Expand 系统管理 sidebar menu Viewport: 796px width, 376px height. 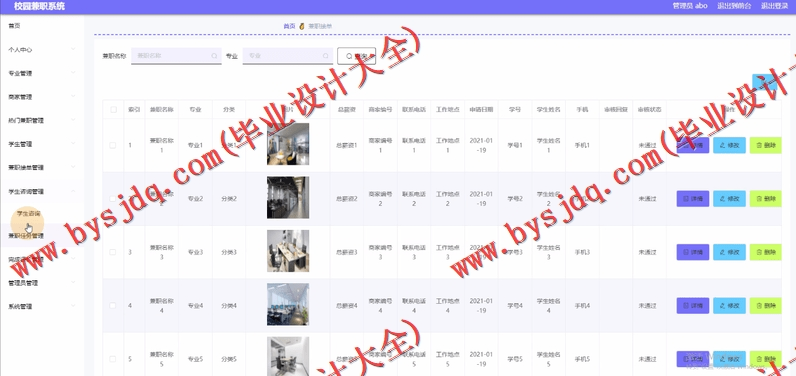(x=42, y=306)
